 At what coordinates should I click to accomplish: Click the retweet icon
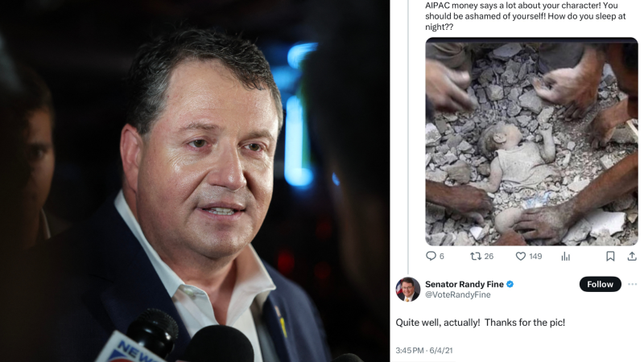(476, 256)
